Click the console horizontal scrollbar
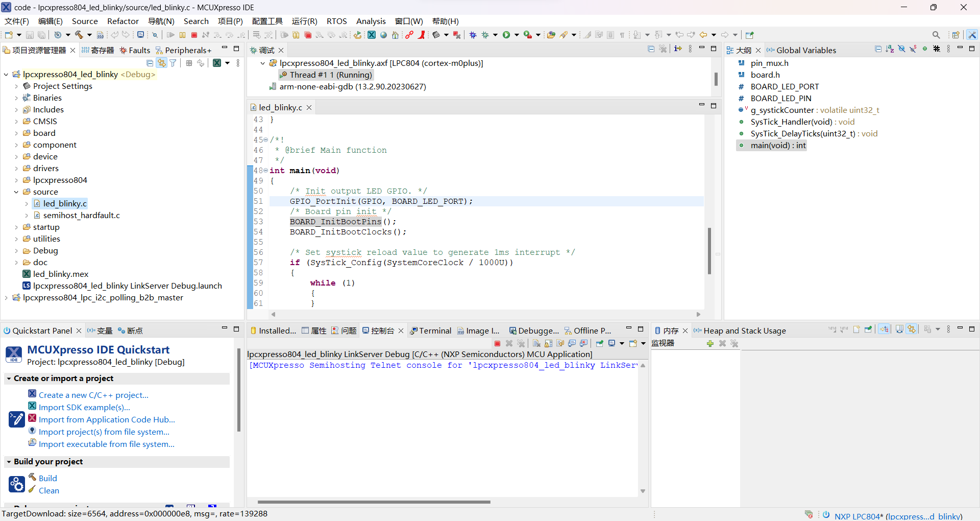980x521 pixels. click(374, 502)
